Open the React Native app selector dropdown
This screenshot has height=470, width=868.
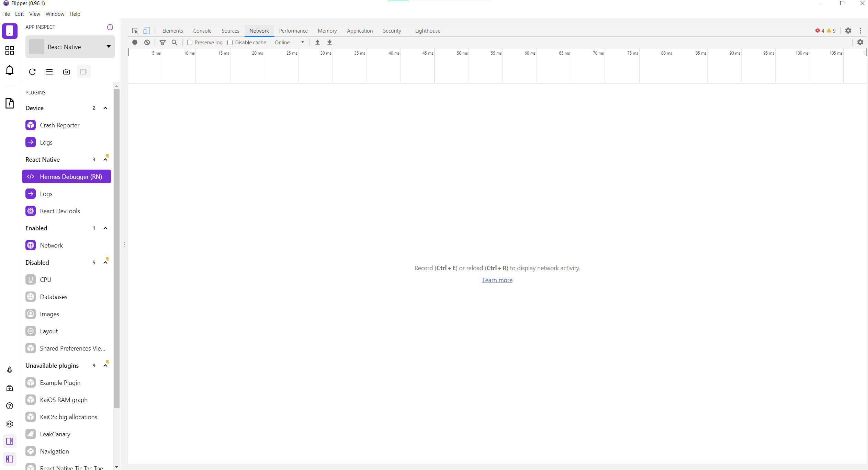108,46
